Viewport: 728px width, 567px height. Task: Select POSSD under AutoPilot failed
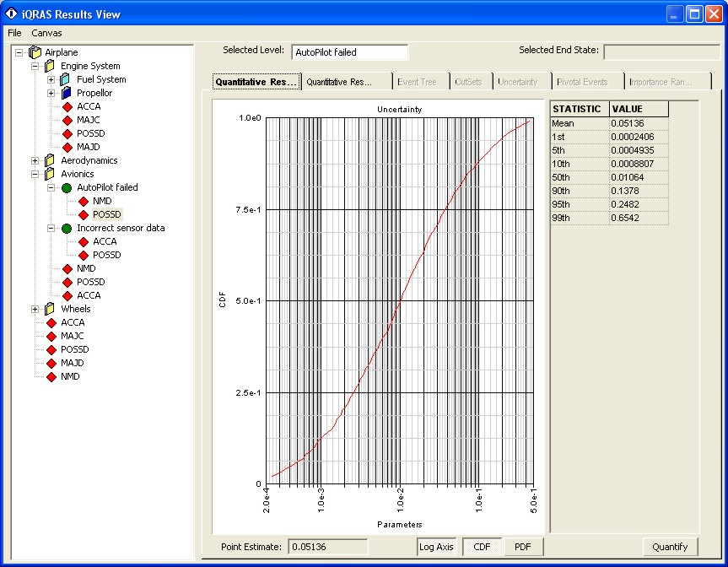[x=106, y=214]
